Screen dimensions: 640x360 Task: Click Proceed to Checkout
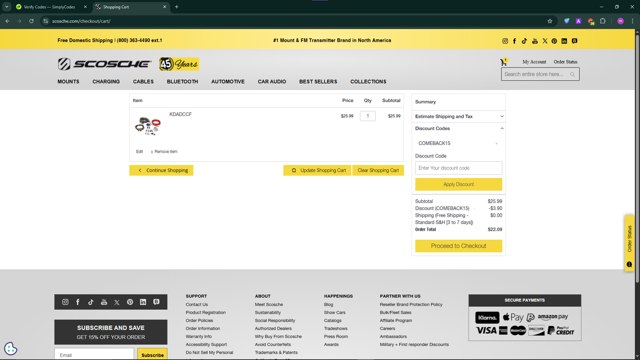click(x=458, y=246)
